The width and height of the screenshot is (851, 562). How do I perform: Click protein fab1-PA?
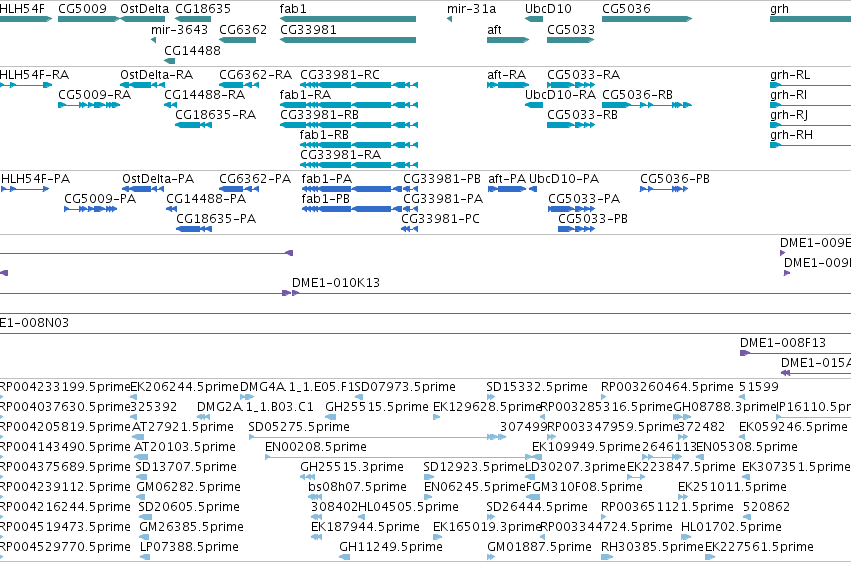(327, 178)
